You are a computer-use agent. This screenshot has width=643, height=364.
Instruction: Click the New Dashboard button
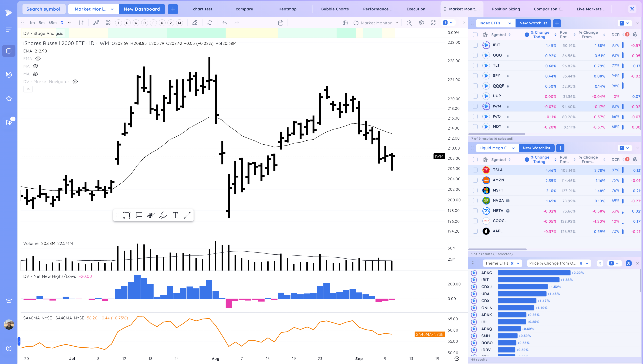pos(142,9)
